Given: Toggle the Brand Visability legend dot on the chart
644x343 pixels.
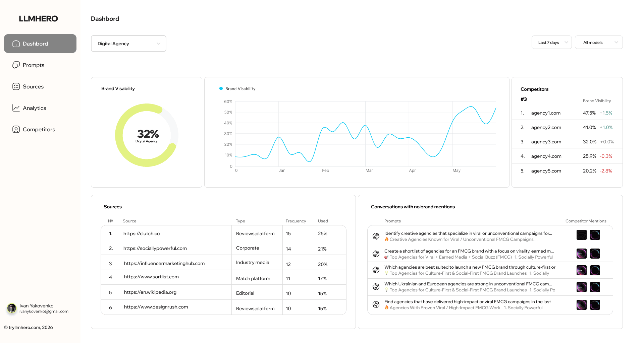Looking at the screenshot, I should (221, 88).
